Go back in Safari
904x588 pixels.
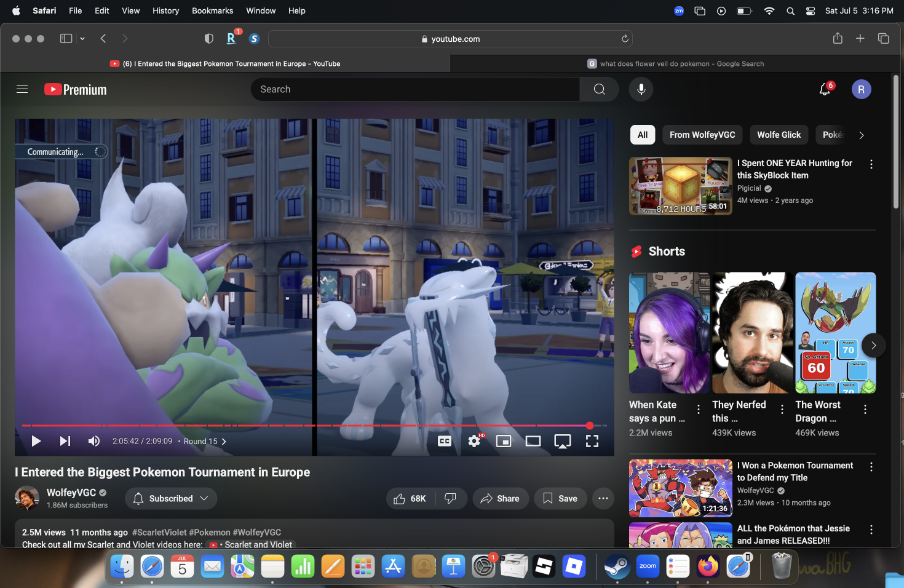tap(103, 39)
